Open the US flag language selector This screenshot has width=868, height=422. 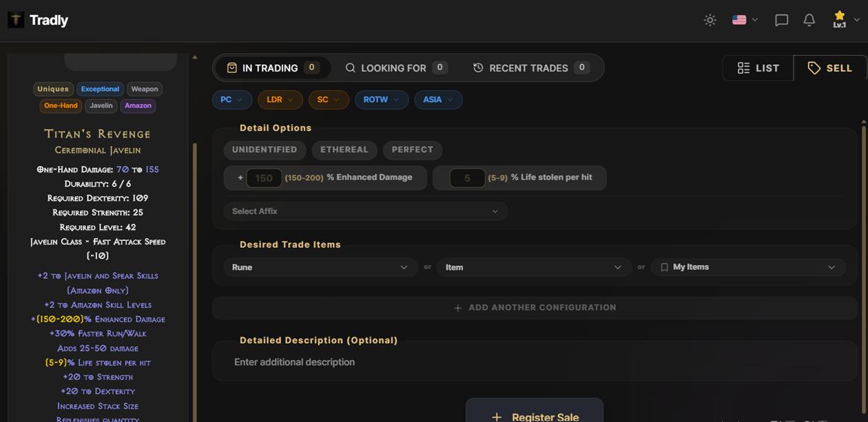click(745, 20)
